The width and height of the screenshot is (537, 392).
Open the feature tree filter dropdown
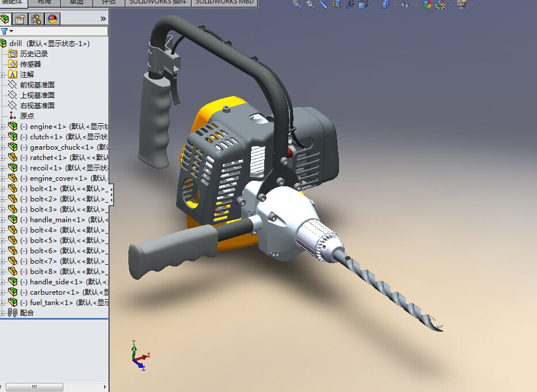tap(7, 31)
